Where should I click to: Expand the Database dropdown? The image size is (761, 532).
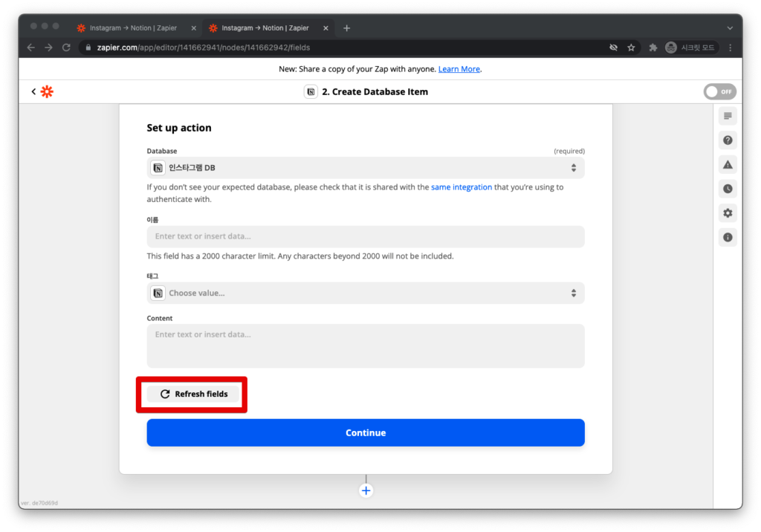pos(366,168)
